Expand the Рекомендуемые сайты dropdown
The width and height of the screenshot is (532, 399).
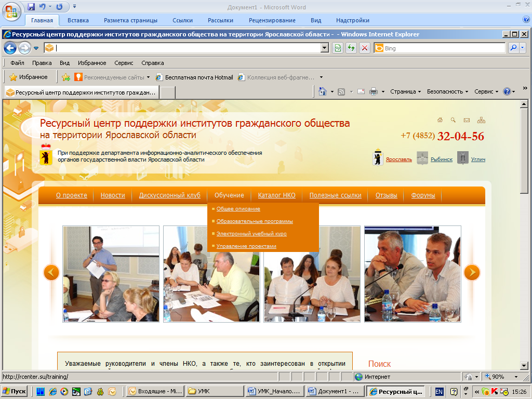pos(148,77)
